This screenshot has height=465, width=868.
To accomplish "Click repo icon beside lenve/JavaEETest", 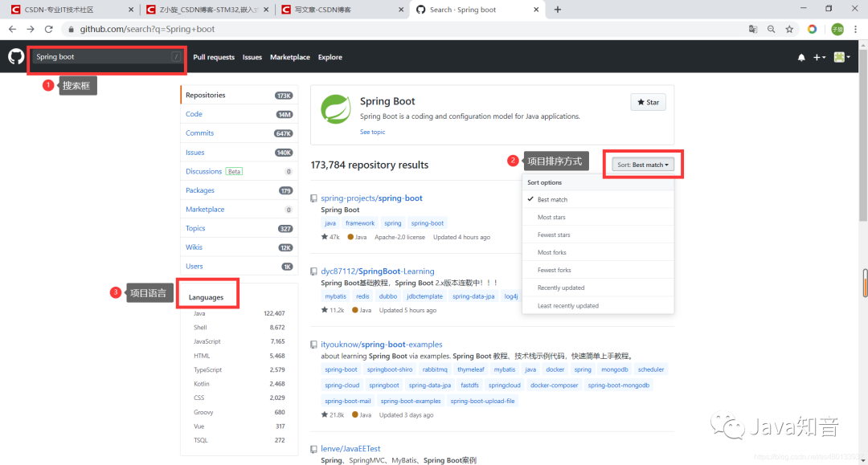I will pos(314,449).
